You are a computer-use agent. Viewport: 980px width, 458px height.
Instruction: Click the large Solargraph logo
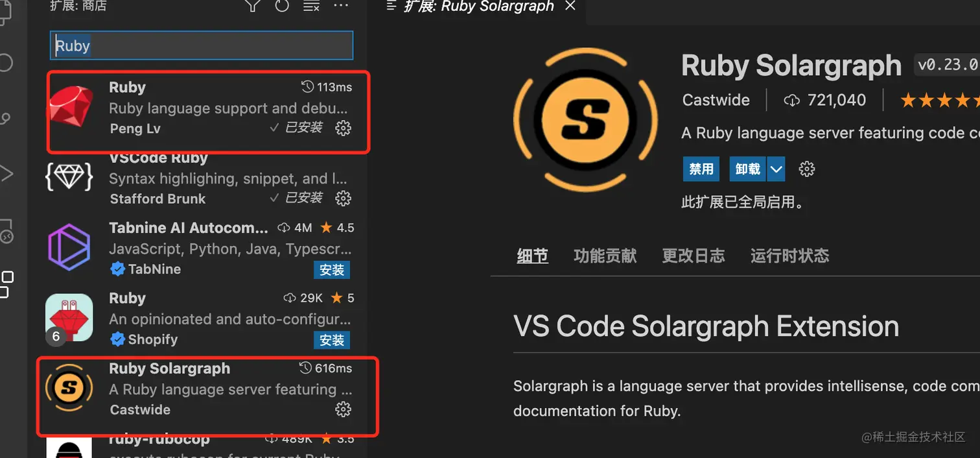coord(585,121)
